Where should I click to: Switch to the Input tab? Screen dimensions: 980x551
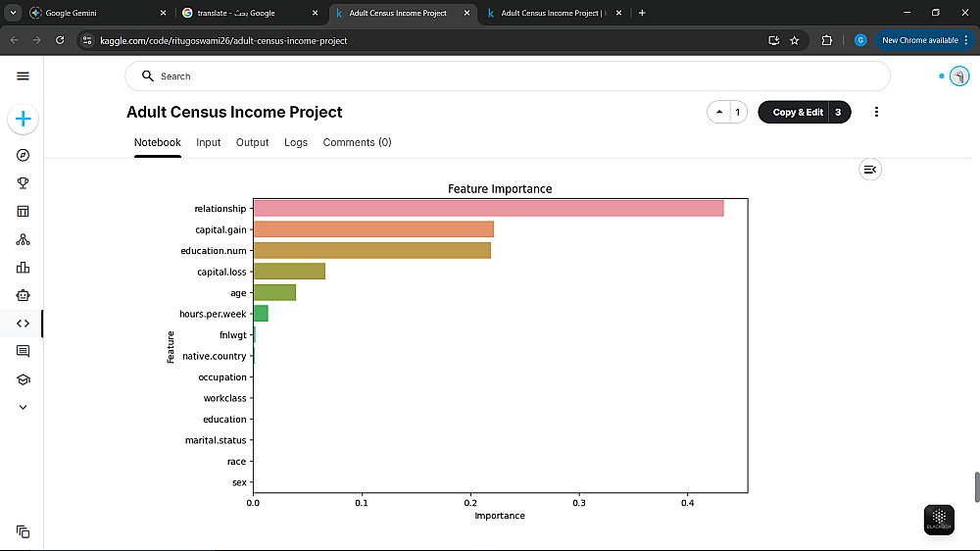coord(209,142)
